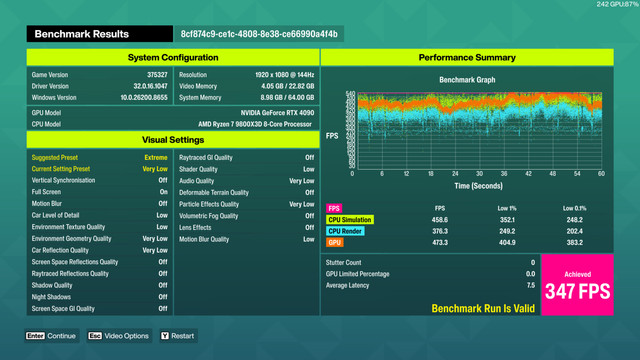
Task: Open Video Options button
Action: 119,336
